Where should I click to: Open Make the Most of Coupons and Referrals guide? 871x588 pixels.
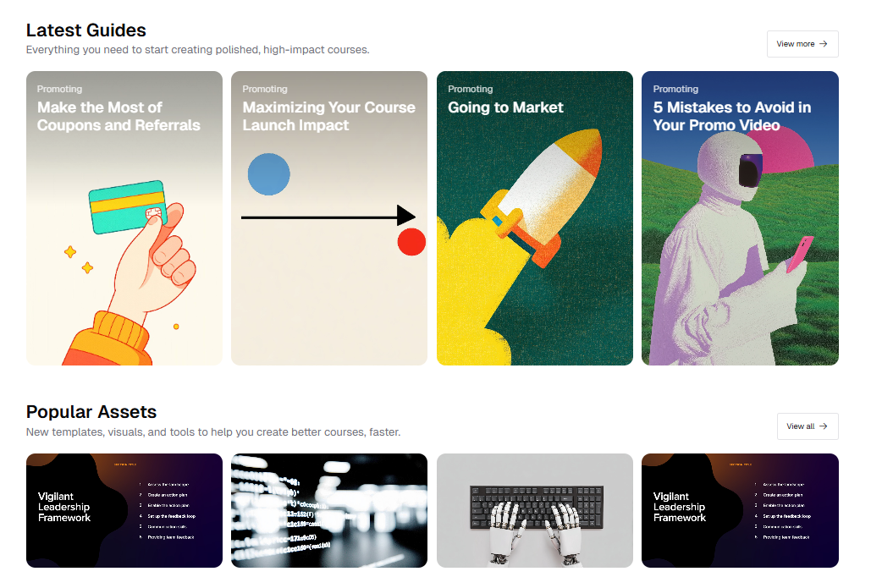(124, 218)
